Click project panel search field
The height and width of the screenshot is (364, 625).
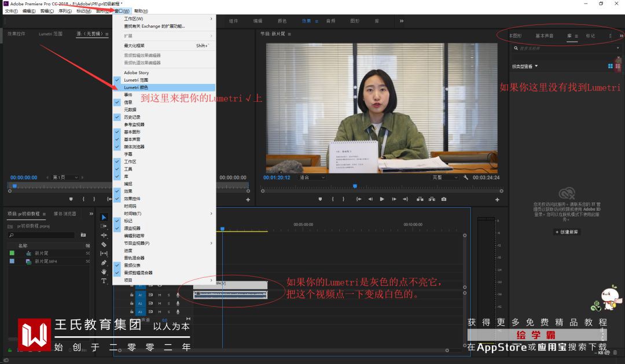pos(42,235)
